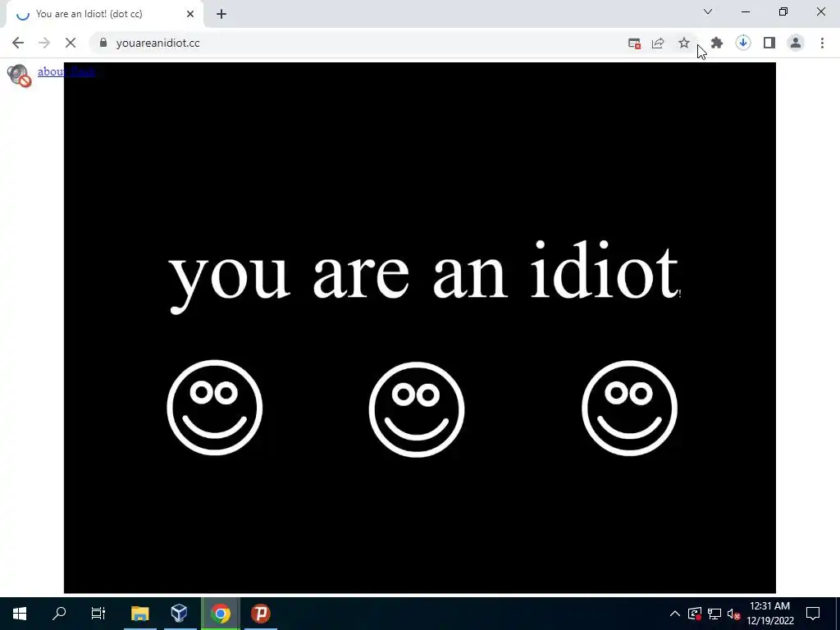Click the system tray icon with red dot
Viewport: 840px width, 630px height.
point(695,614)
